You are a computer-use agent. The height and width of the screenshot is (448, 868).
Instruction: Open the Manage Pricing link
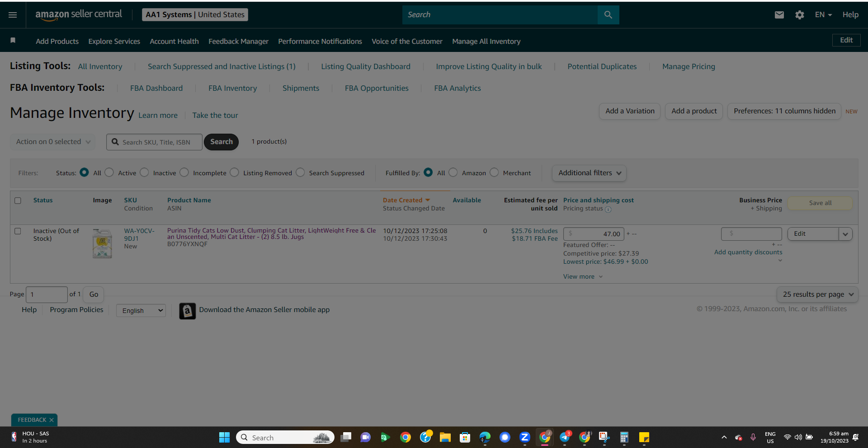click(689, 67)
